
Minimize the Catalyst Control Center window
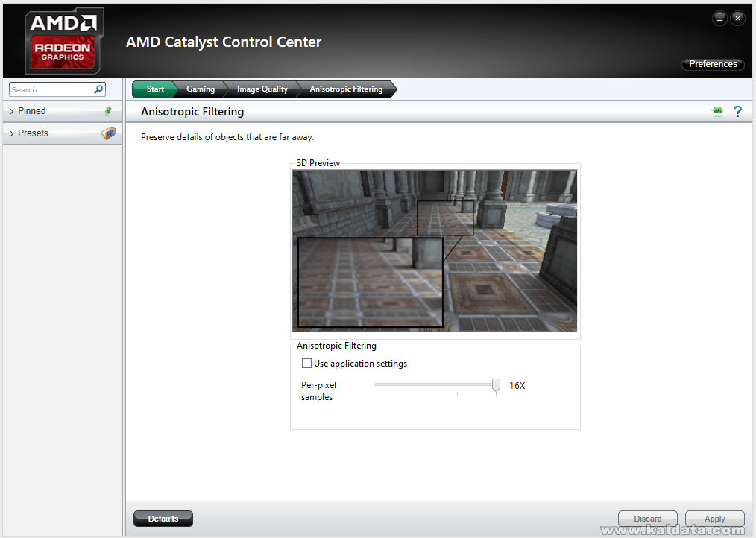[x=719, y=19]
